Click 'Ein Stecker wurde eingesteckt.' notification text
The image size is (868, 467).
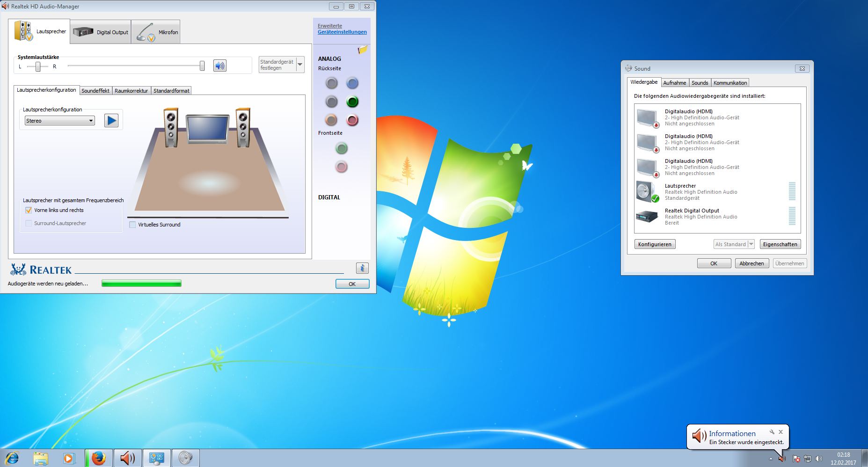pyautogui.click(x=746, y=442)
